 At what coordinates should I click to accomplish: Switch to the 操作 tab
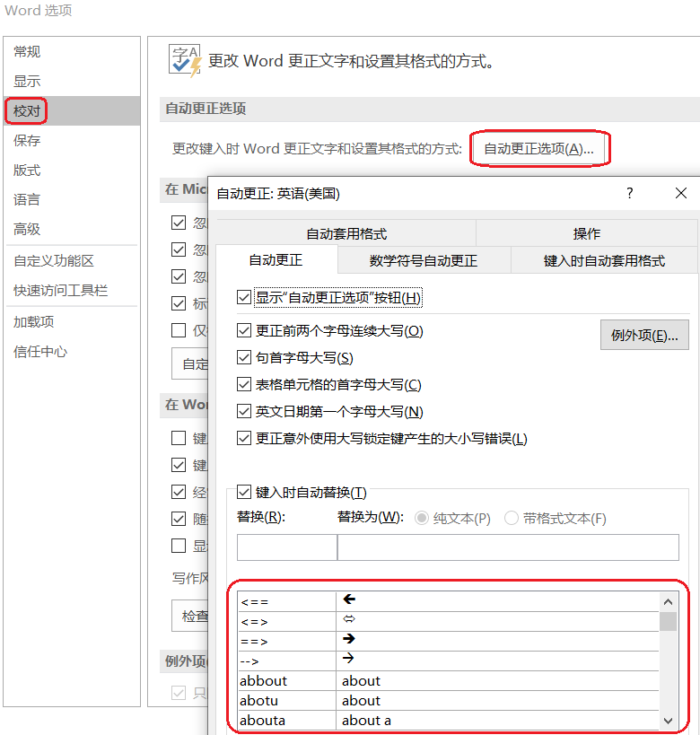(587, 233)
